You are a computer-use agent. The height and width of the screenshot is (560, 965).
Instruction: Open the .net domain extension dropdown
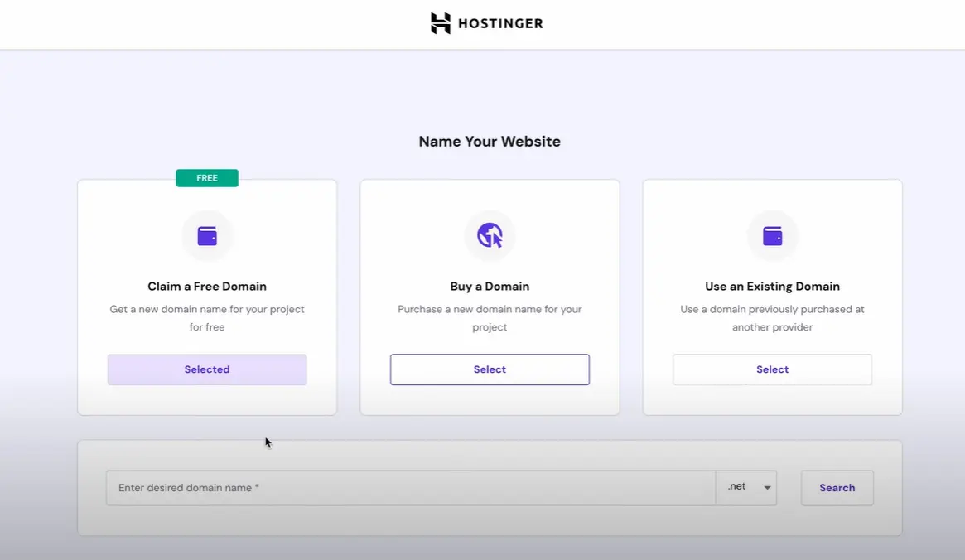click(746, 488)
